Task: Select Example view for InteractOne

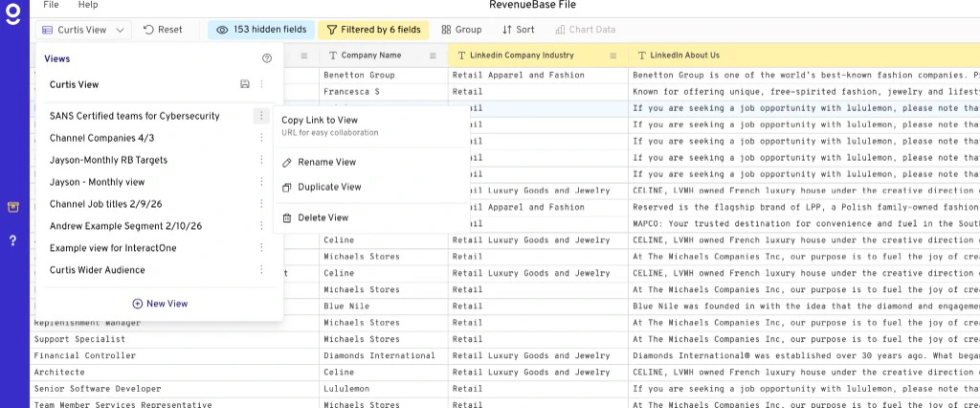Action: click(113, 248)
